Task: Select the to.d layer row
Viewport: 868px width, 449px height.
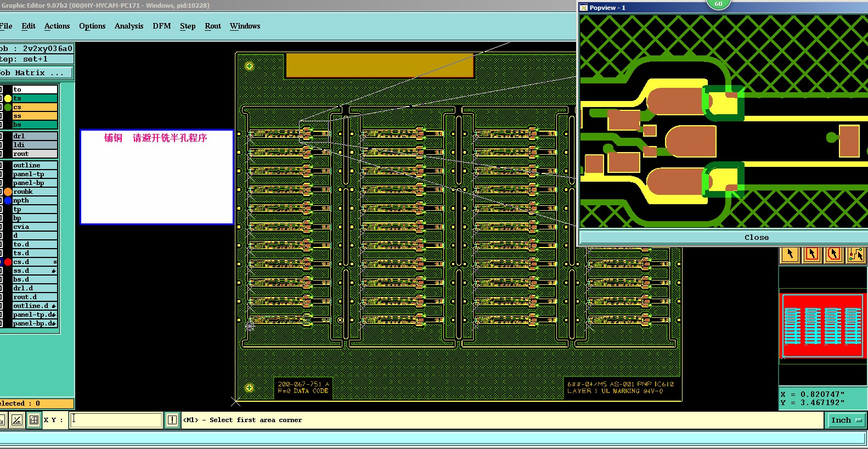Action: pos(35,244)
